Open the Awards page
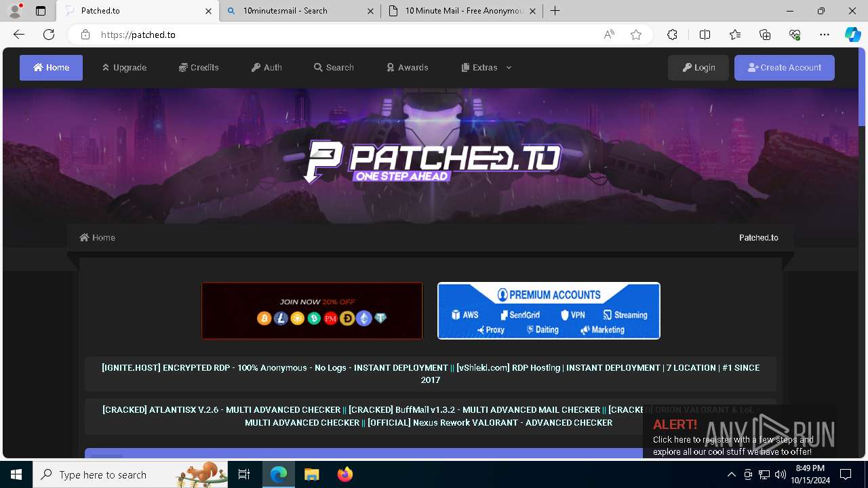 (407, 68)
